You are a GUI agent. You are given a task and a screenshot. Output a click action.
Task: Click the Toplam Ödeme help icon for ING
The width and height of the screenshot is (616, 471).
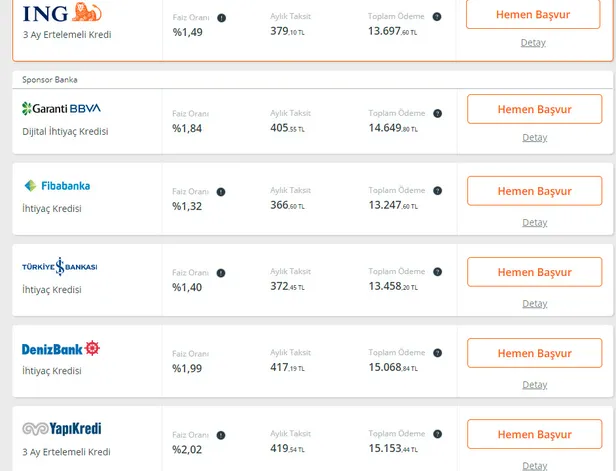(x=437, y=18)
